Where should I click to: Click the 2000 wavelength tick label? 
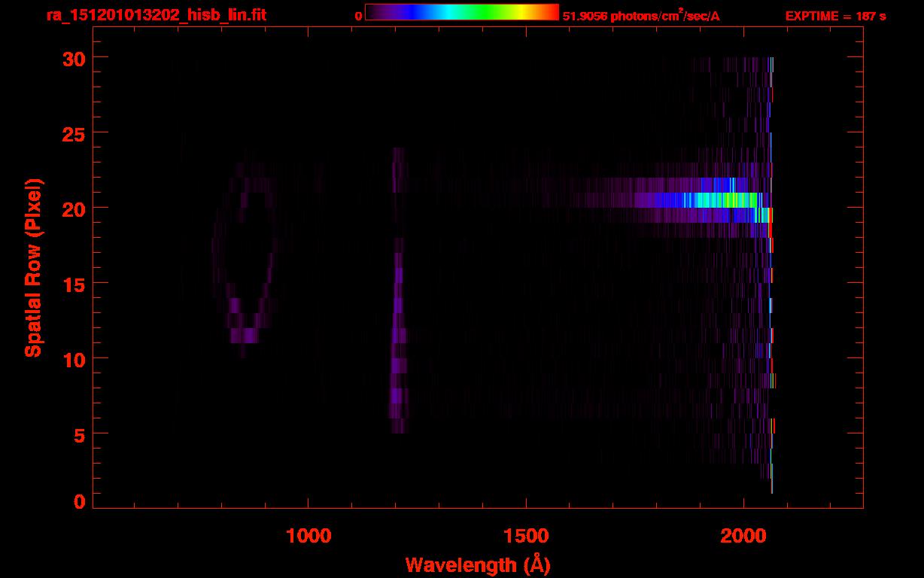click(743, 536)
